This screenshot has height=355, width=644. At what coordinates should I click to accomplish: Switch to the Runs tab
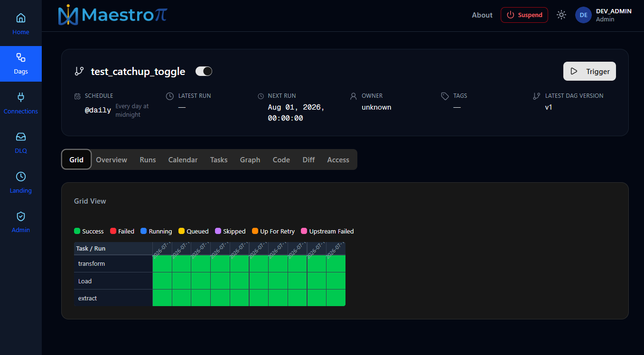148,160
